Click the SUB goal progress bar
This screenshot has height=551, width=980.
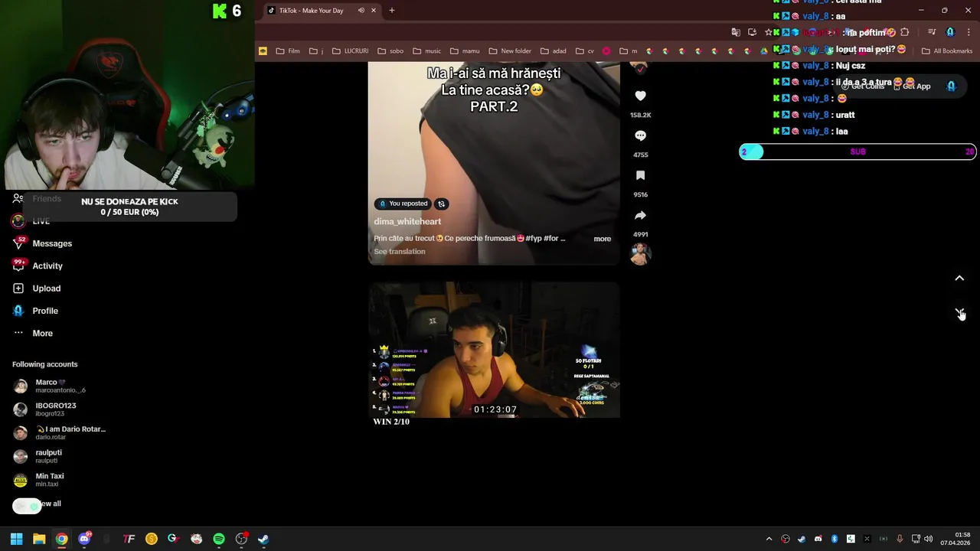coord(857,152)
